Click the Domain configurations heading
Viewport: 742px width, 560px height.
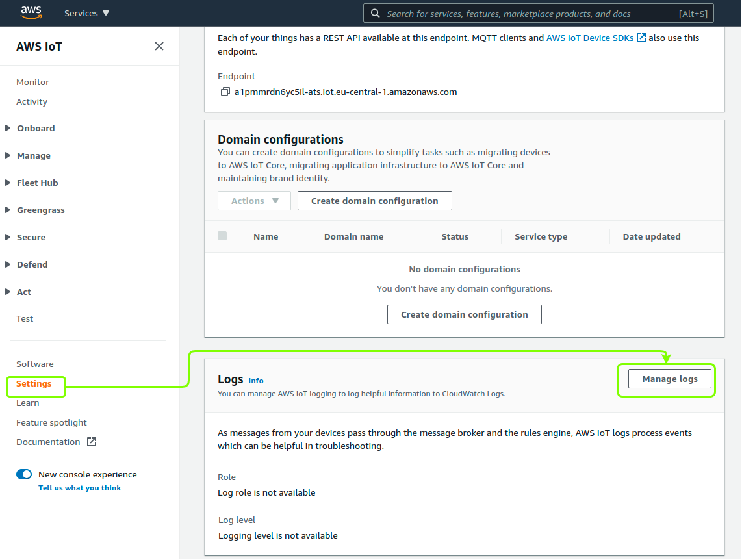click(281, 140)
